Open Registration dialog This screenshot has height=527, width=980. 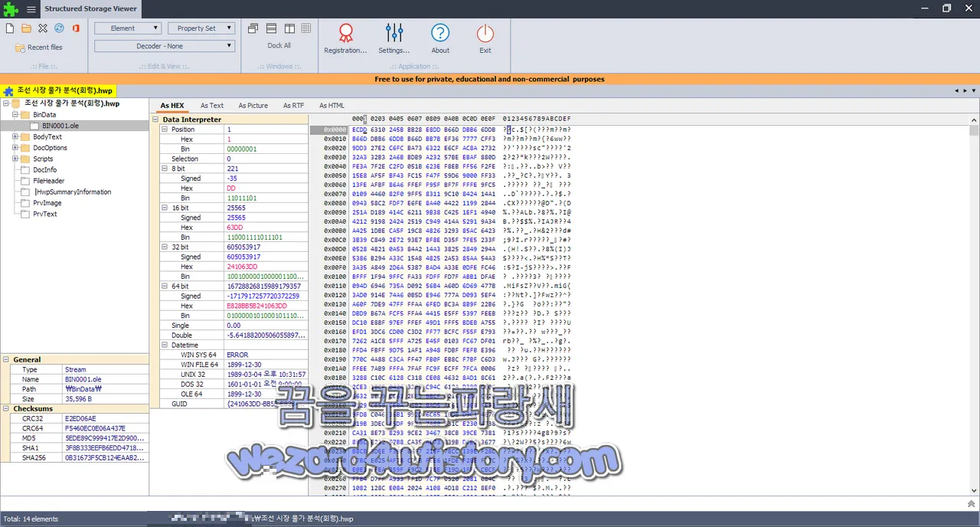coord(345,38)
